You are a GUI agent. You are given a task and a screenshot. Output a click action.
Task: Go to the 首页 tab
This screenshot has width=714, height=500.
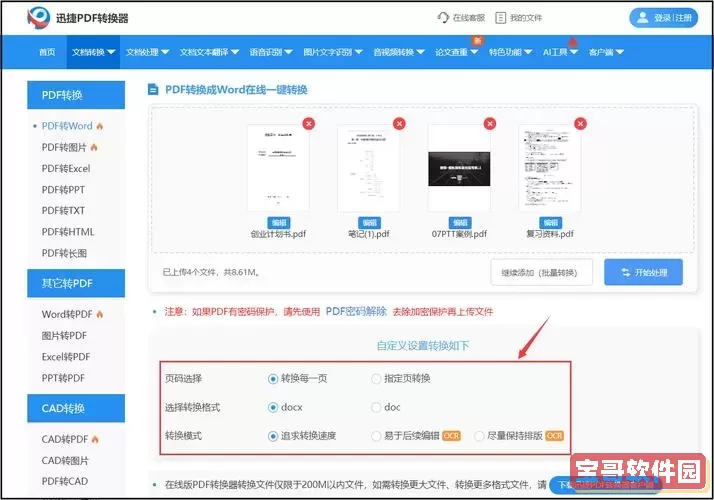click(47, 52)
